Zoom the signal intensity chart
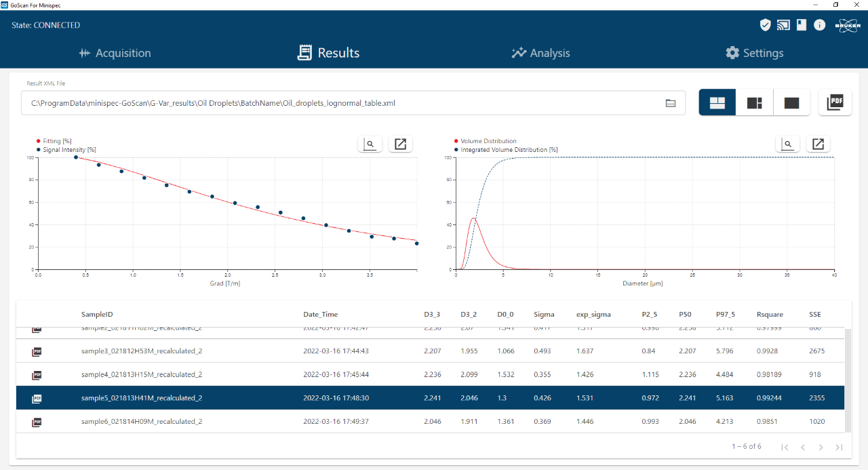 [x=370, y=144]
